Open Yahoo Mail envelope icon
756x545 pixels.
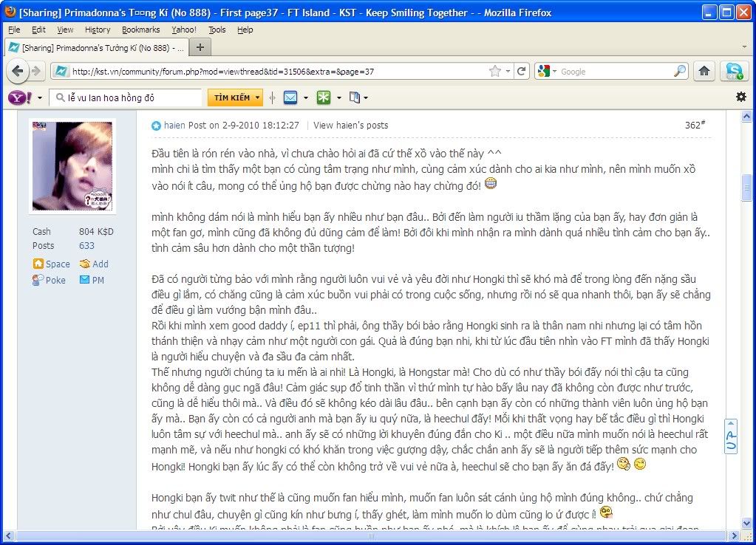290,97
